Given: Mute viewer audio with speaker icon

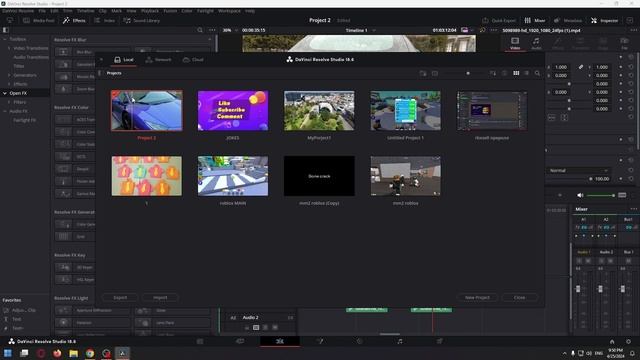Looking at the screenshot, I should [580, 196].
